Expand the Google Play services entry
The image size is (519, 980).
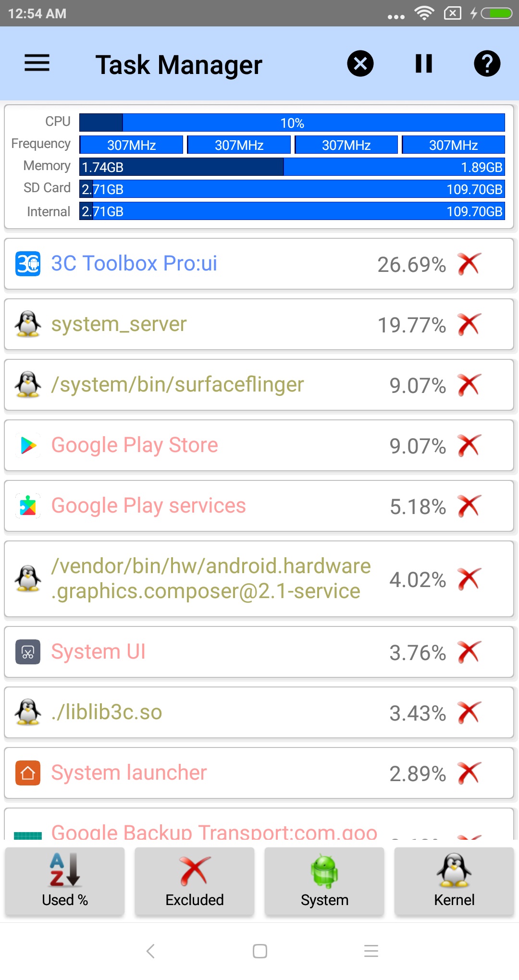point(259,506)
